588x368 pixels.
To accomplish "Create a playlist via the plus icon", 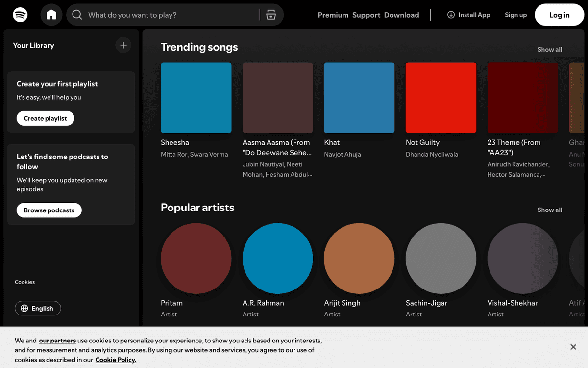I will pyautogui.click(x=123, y=45).
